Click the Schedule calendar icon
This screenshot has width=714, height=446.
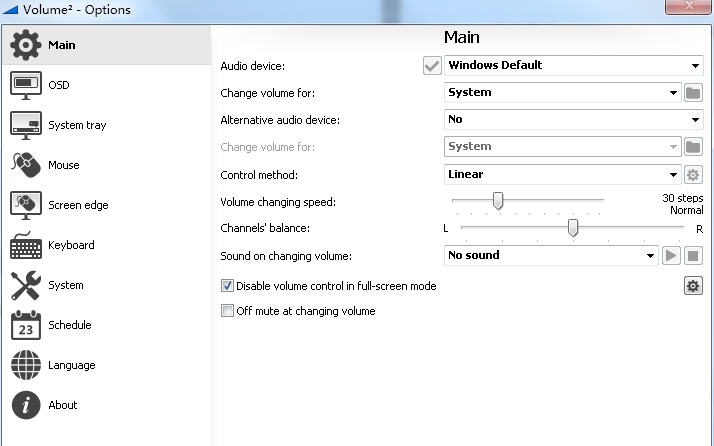click(x=26, y=325)
